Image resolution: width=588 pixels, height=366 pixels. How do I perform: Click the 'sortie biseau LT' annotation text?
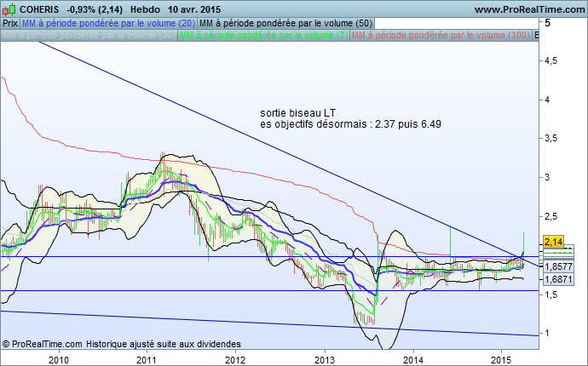pos(297,113)
